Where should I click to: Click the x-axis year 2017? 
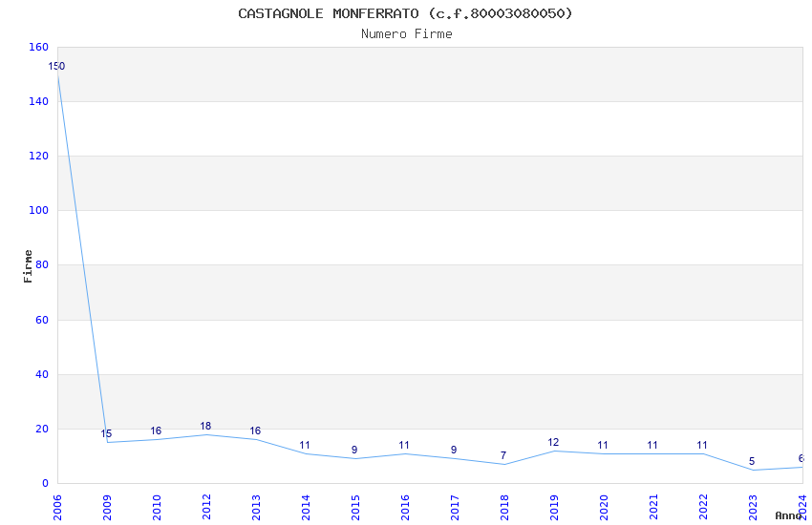tap(455, 508)
